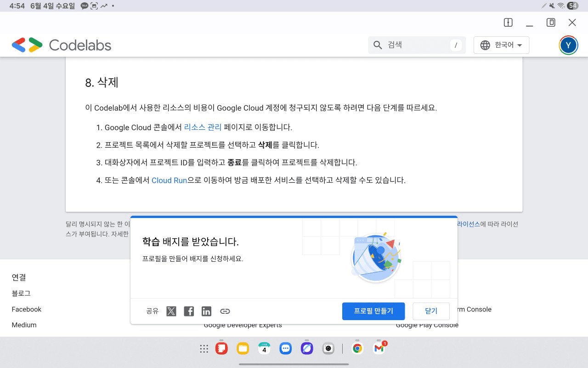Click the 프로필 만들기 button
This screenshot has width=588, height=368.
(373, 311)
